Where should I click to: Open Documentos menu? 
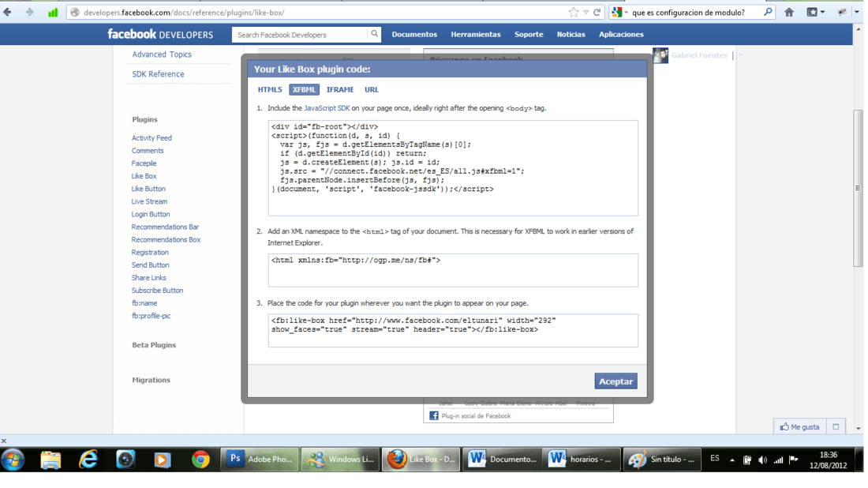click(414, 34)
